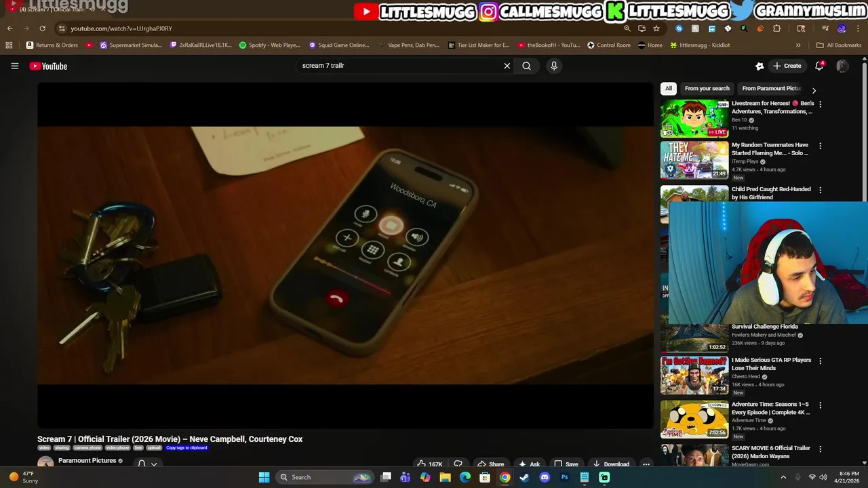Open the Windows Start menu
The width and height of the screenshot is (868, 488).
point(264,477)
